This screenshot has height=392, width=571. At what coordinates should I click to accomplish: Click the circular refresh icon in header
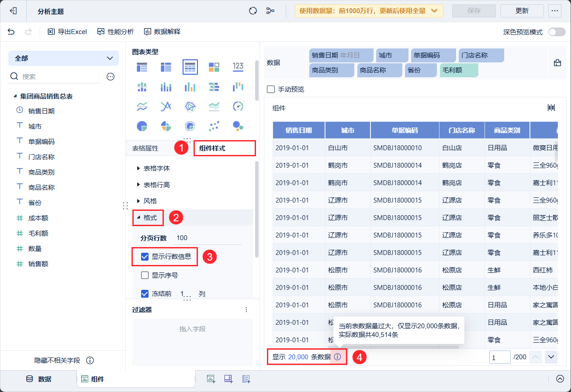pos(253,11)
